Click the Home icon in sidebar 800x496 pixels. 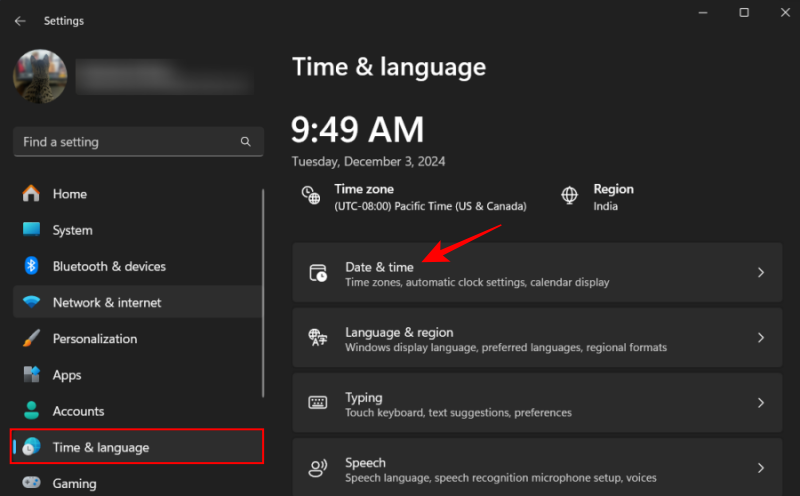tap(31, 194)
